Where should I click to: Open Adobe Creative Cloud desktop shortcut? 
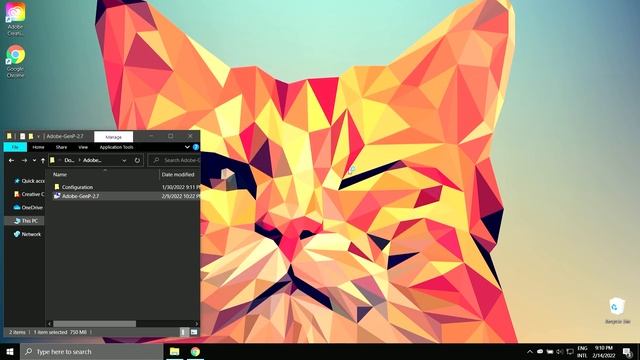tap(15, 18)
